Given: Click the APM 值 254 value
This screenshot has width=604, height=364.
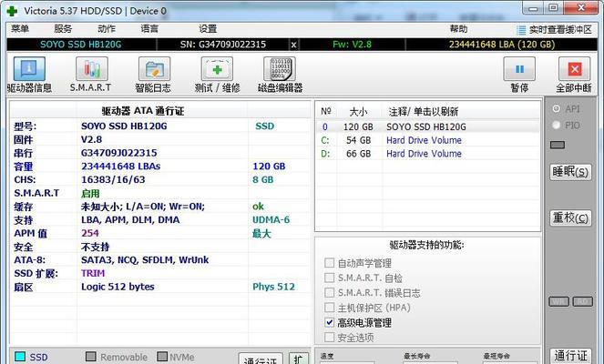Looking at the screenshot, I should (90, 233).
